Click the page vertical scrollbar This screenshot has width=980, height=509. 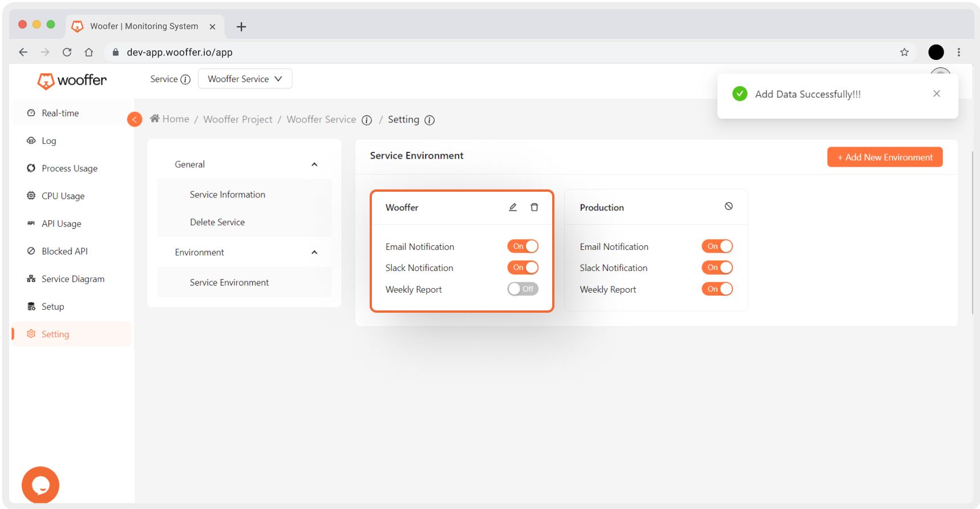click(x=973, y=232)
